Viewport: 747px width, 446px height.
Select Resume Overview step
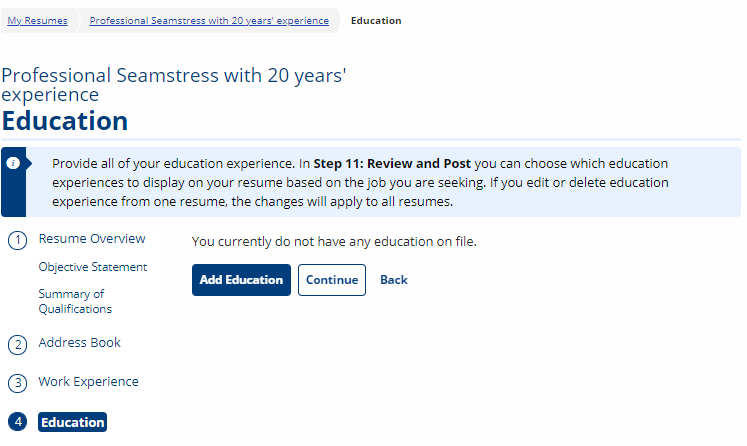point(92,239)
